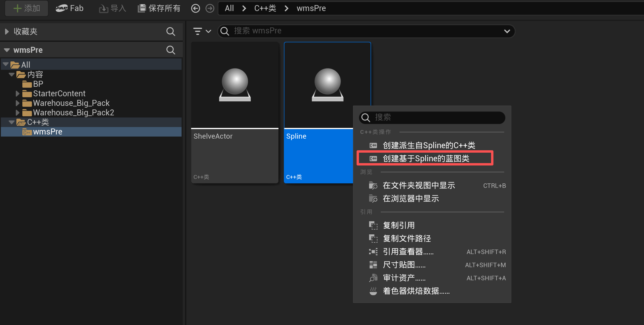Screen dimensions: 644x325
Task: Expand the Warehouse_Big_Pack2 folder
Action: point(18,113)
